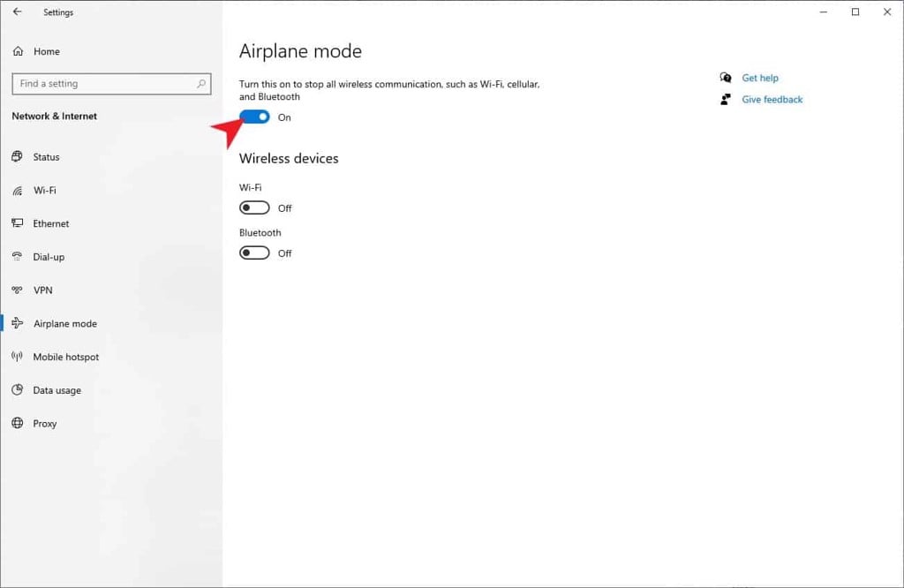The image size is (904, 588).
Task: Turn on the Bluetooth toggle
Action: 254,253
